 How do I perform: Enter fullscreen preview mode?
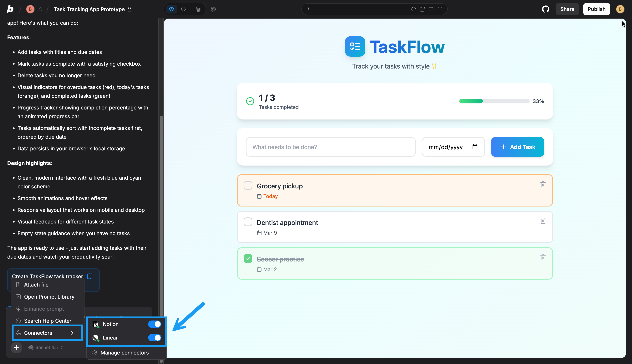point(440,9)
